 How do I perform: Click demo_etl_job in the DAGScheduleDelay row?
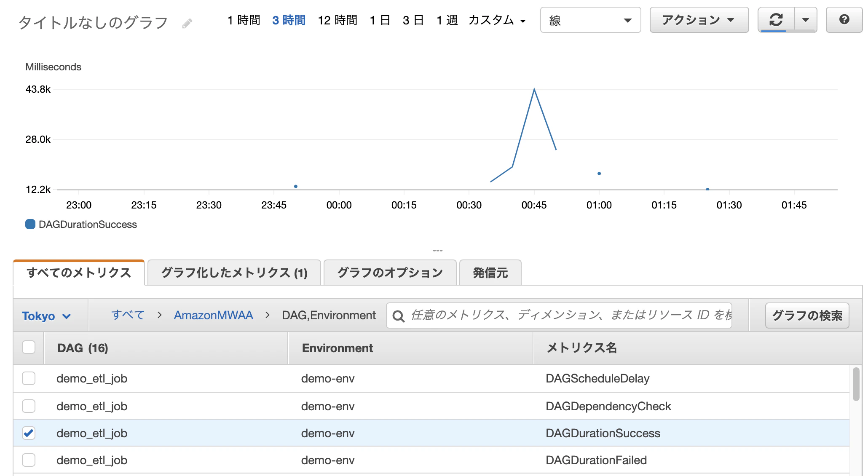[92, 378]
